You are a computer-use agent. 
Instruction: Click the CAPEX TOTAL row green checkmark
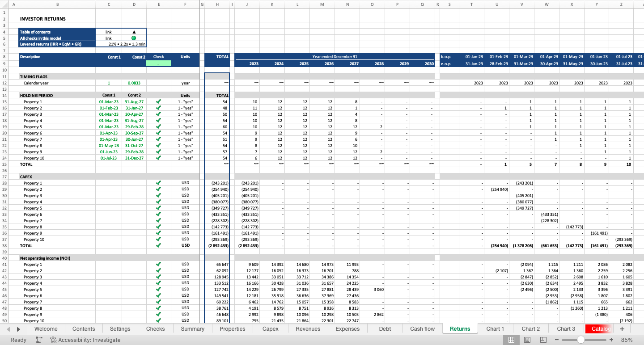point(158,245)
